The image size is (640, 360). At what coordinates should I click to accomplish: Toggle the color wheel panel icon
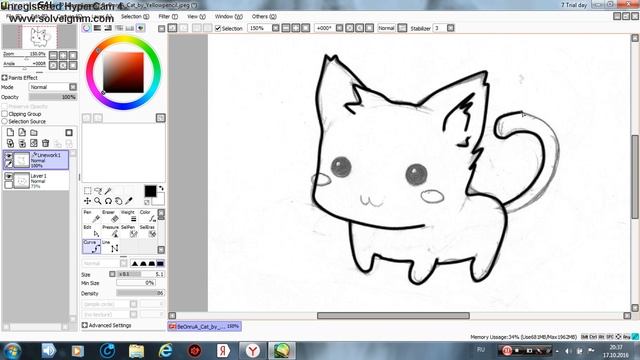click(x=87, y=28)
